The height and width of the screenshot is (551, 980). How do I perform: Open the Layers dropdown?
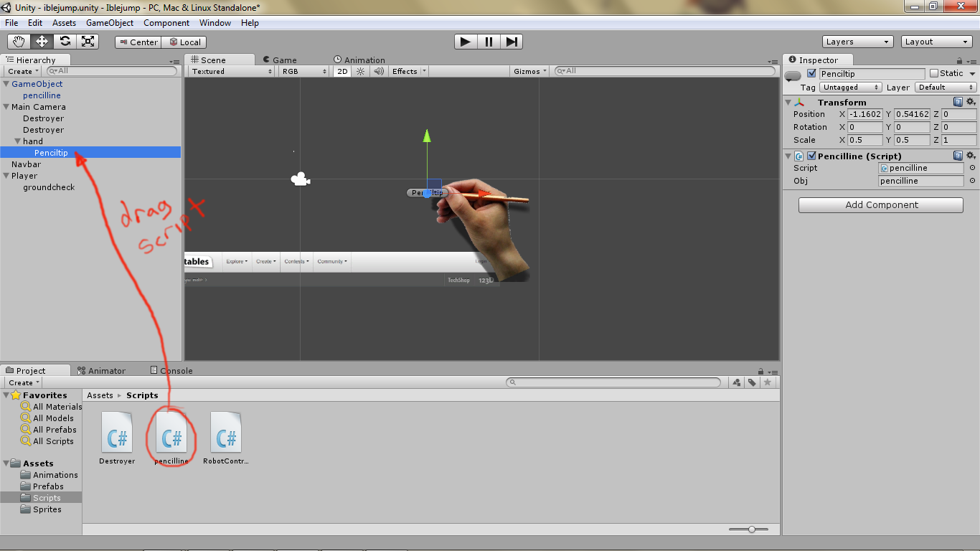tap(857, 42)
